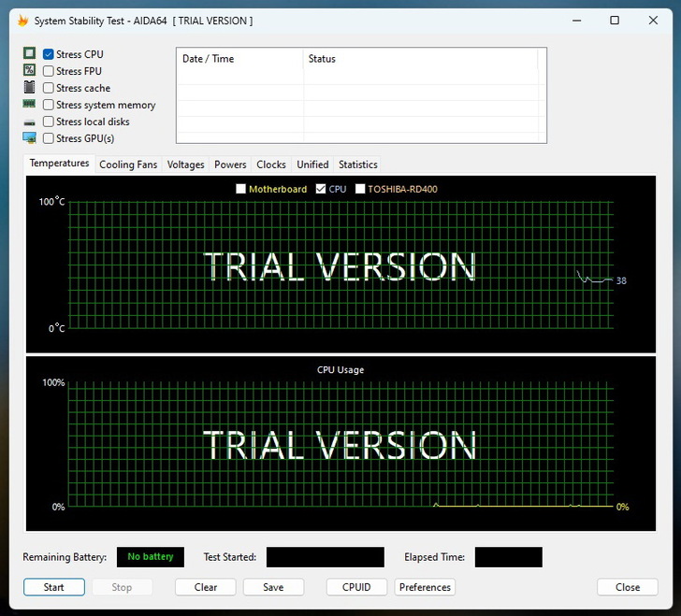Click the monitor icon beside Stress GPU(s)

point(29,138)
